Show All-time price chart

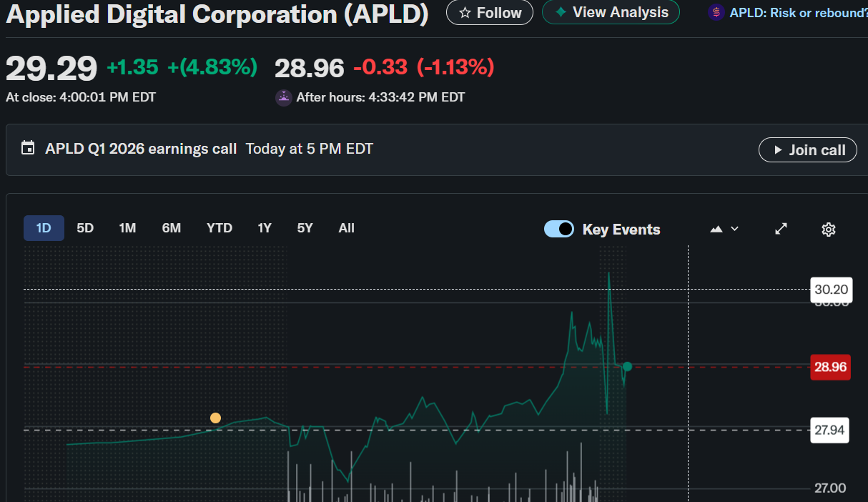tap(347, 228)
